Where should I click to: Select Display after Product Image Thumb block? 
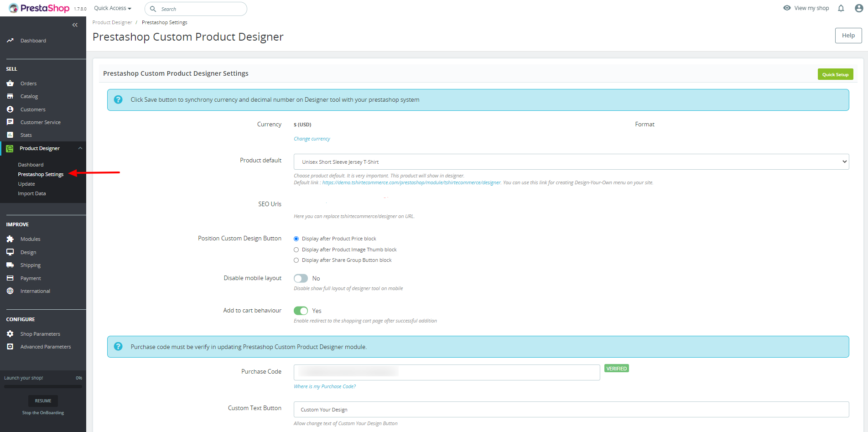pos(296,250)
